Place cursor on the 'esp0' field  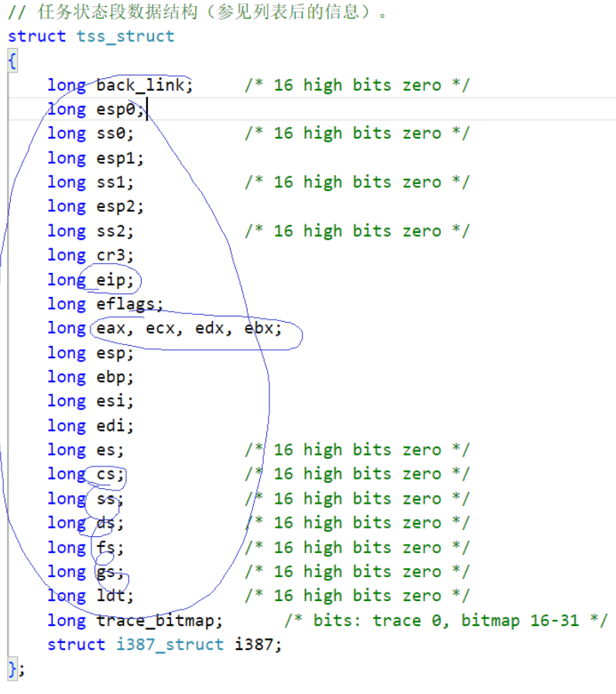pyautogui.click(x=115, y=109)
